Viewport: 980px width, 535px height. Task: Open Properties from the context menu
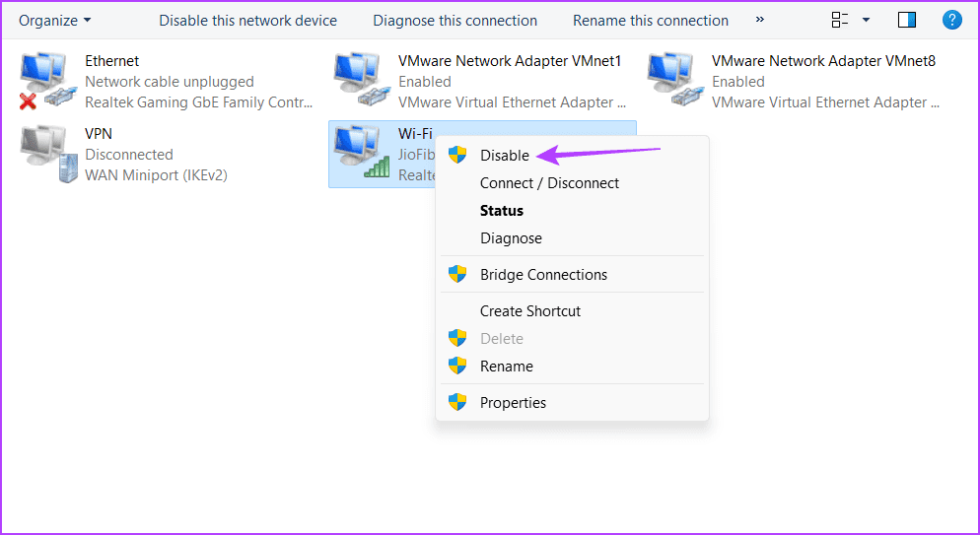click(513, 402)
